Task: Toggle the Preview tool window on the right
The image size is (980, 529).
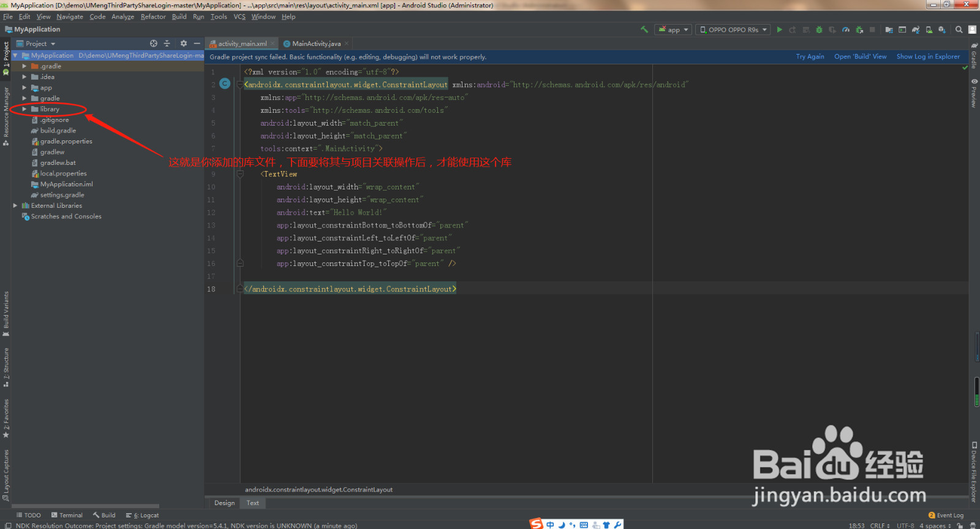Action: point(974,93)
